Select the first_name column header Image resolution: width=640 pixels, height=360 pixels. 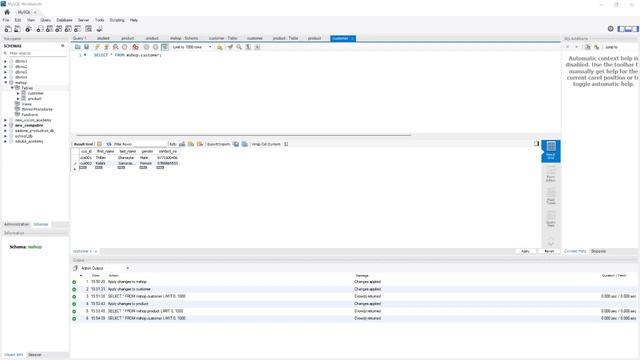[105, 151]
